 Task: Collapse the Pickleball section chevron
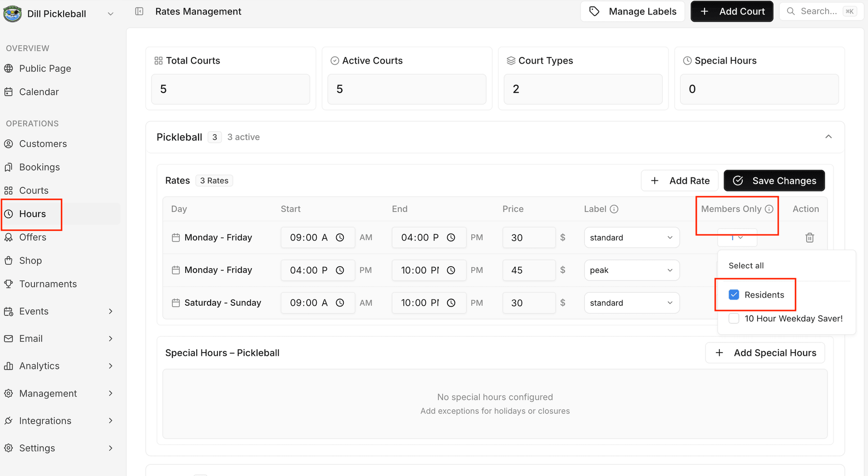(x=828, y=136)
